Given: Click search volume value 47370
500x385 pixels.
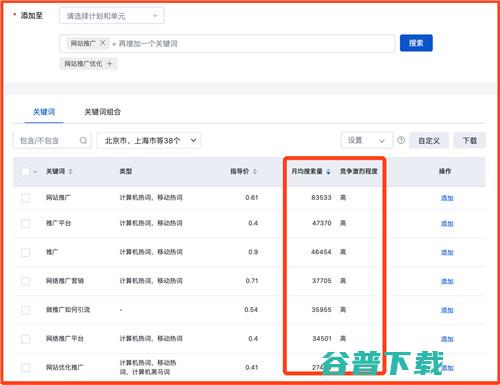Looking at the screenshot, I should click(322, 223).
